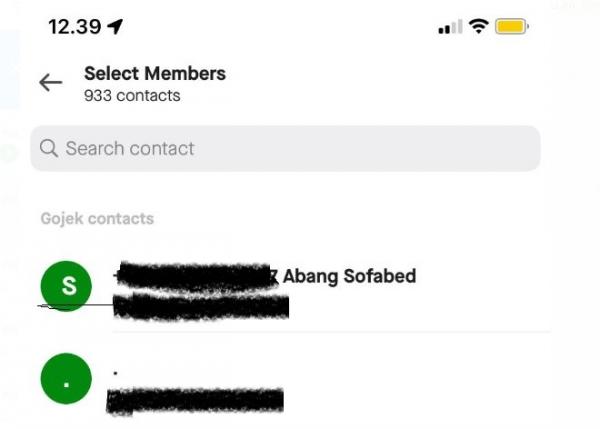
Task: Tap the Select Members title
Action: pos(155,73)
